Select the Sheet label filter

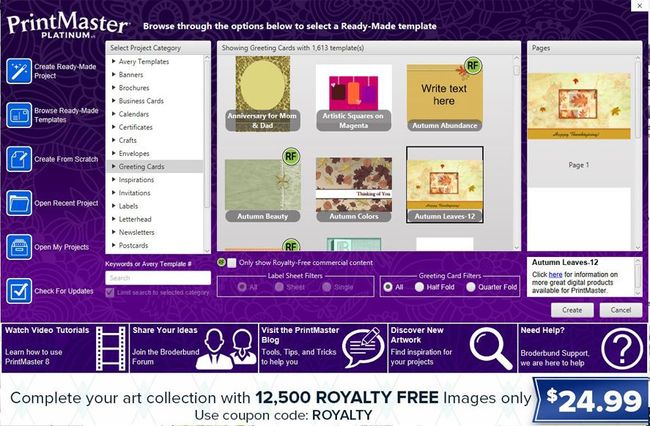279,287
